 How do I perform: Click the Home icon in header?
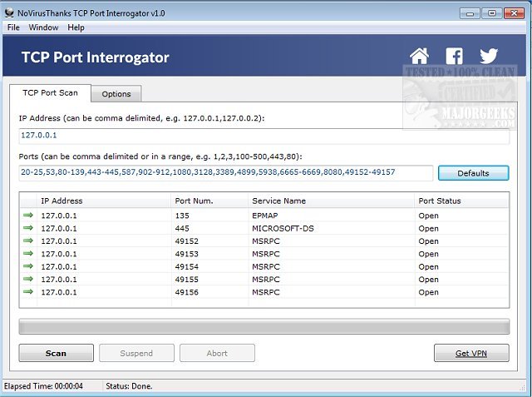click(x=420, y=57)
